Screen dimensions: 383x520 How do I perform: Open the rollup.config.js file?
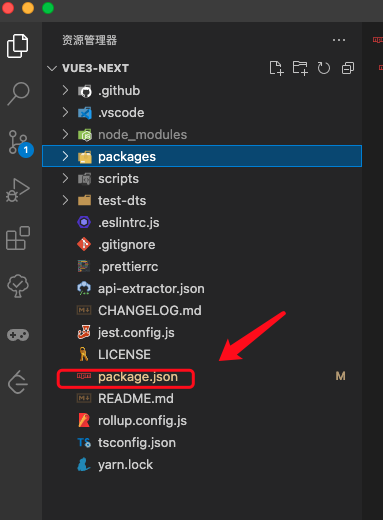point(142,421)
